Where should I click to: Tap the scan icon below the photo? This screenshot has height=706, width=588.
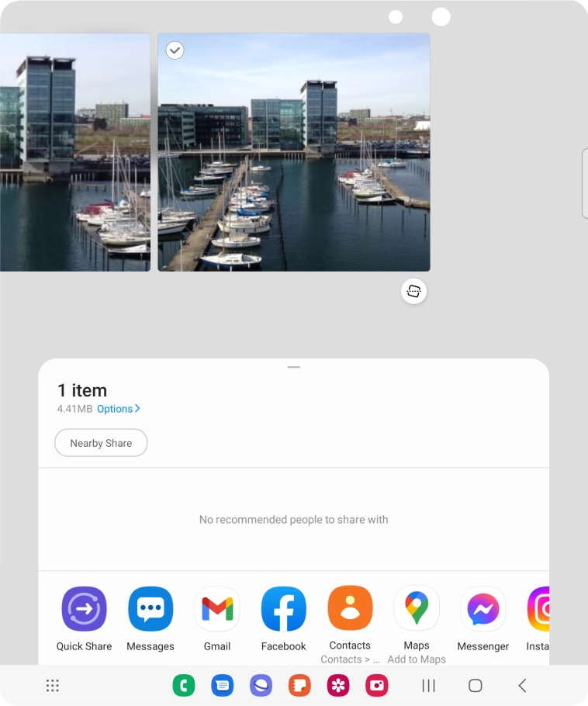[x=414, y=291]
